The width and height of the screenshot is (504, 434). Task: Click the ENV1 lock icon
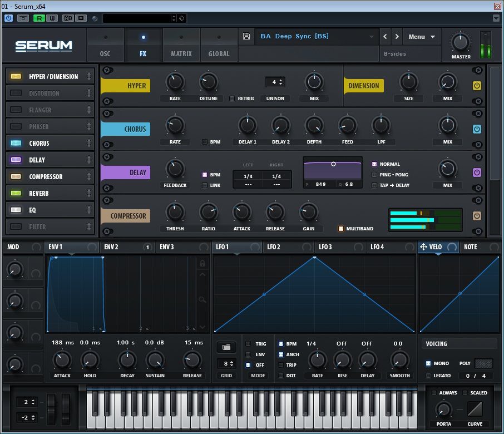[x=202, y=263]
